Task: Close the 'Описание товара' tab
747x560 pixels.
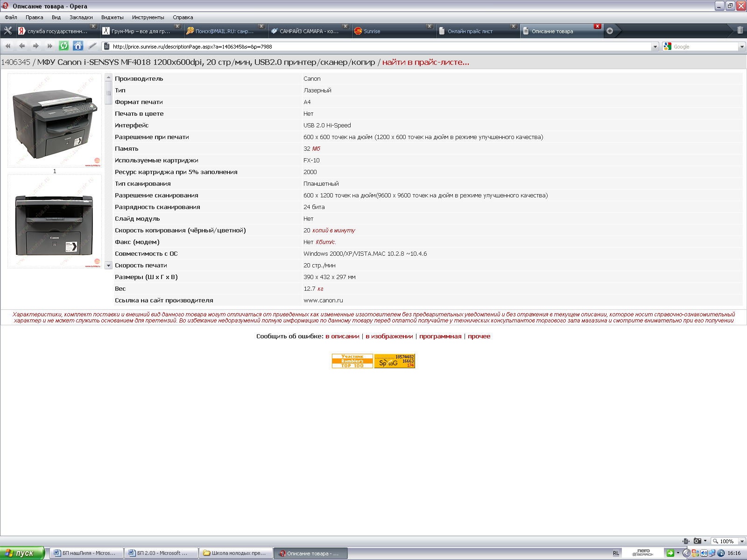Action: [597, 26]
